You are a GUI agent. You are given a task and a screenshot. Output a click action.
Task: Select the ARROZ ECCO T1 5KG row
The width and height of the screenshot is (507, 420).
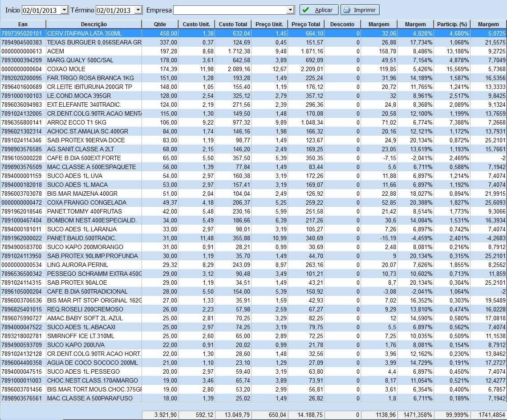pos(254,122)
